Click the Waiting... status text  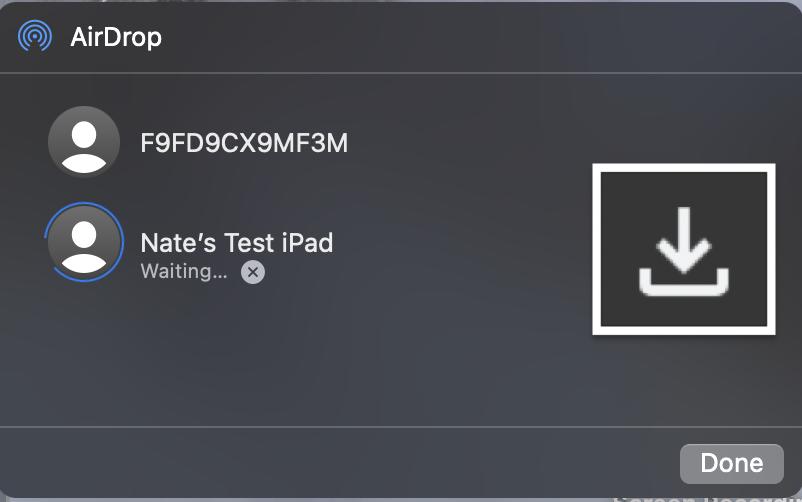coord(183,271)
